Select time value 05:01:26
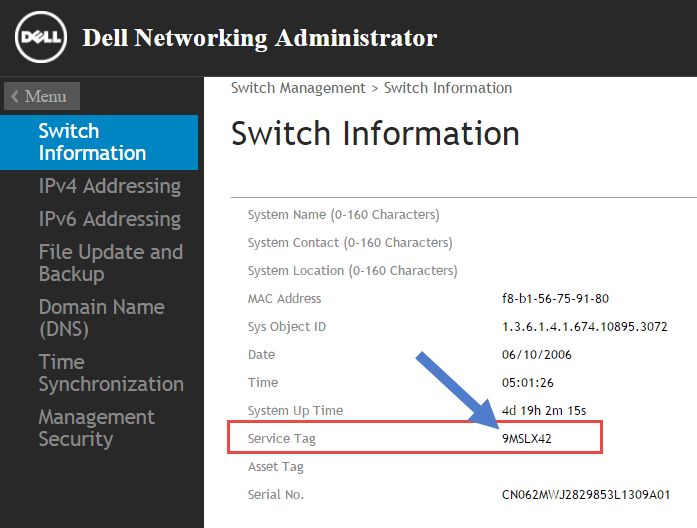The height and width of the screenshot is (528, 697). pos(528,383)
